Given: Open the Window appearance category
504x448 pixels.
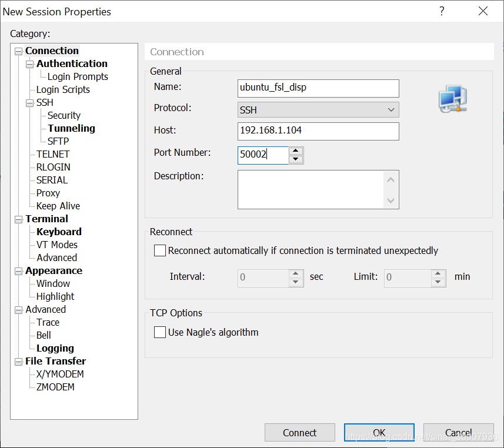Looking at the screenshot, I should pyautogui.click(x=53, y=283).
